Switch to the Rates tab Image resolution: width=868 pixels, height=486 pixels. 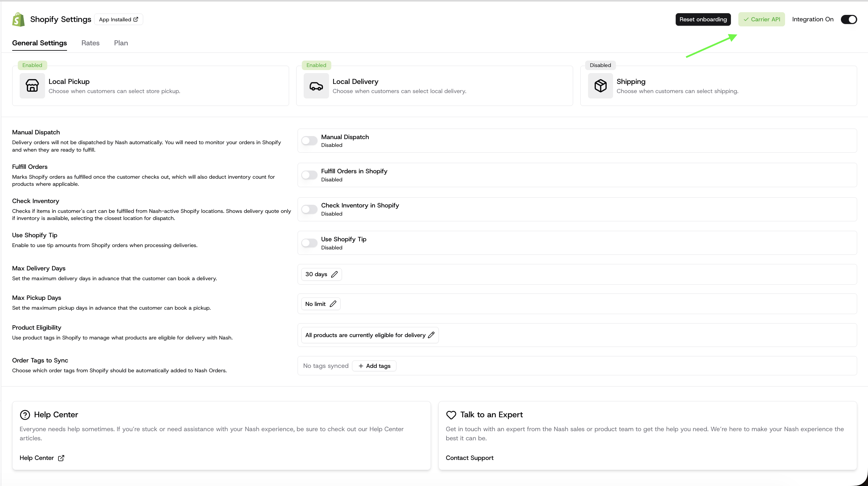pos(90,43)
